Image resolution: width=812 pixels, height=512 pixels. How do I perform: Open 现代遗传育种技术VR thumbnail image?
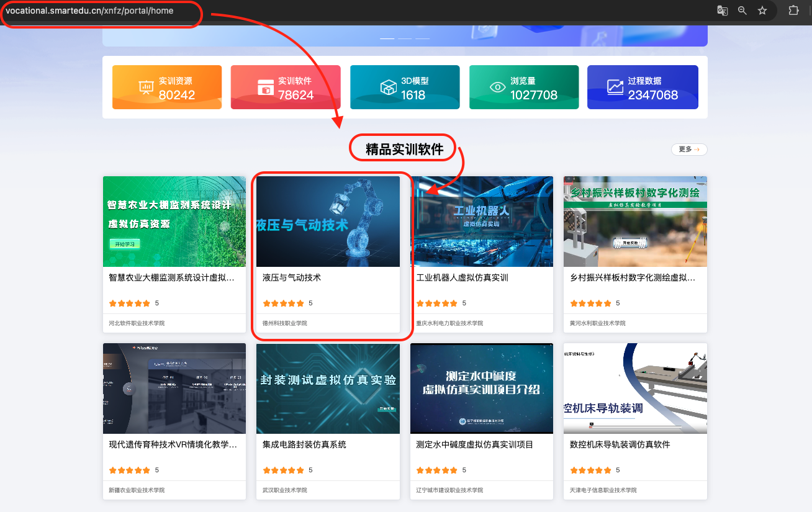(174, 388)
